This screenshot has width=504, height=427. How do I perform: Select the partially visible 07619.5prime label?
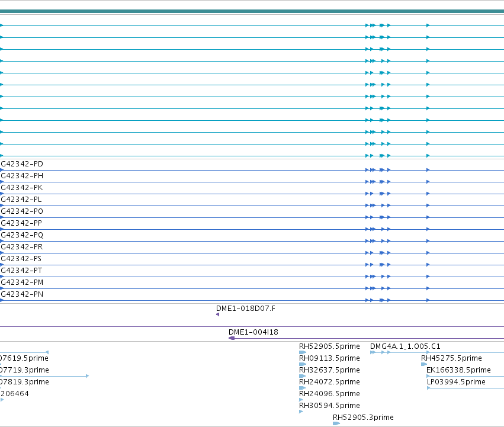24,358
